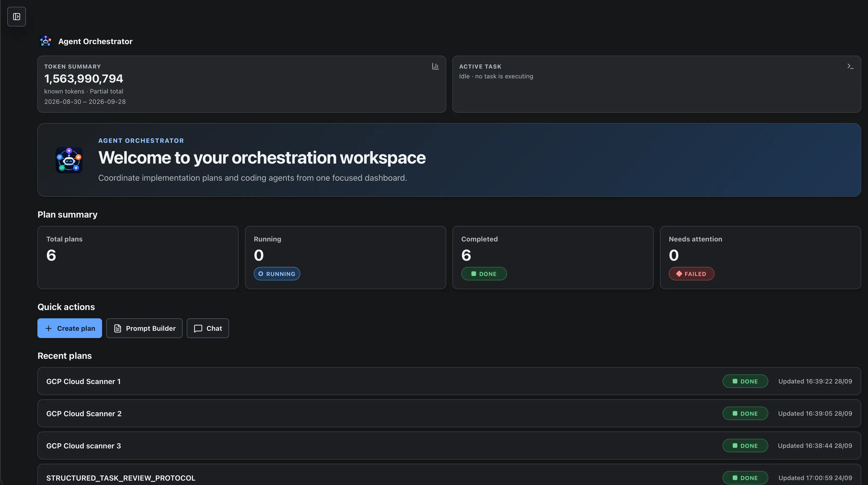The height and width of the screenshot is (485, 868).
Task: Open the Chat quick action
Action: [208, 328]
